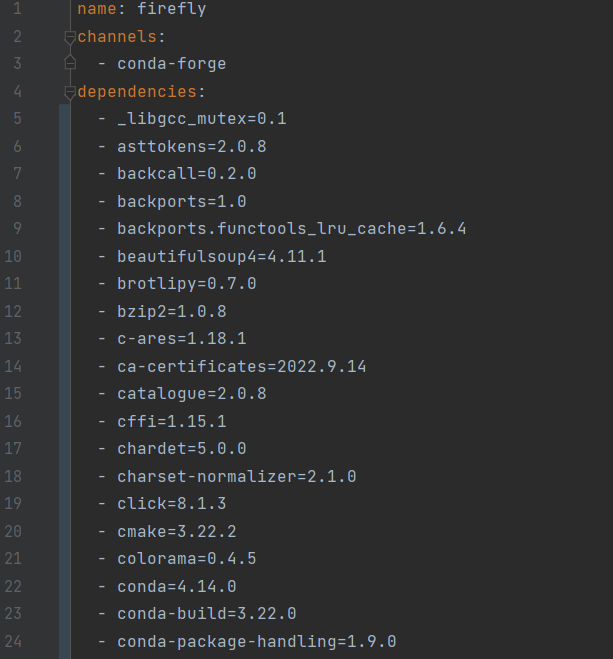The height and width of the screenshot is (659, 613).
Task: Click line number 24 in gutter
Action: 13,641
